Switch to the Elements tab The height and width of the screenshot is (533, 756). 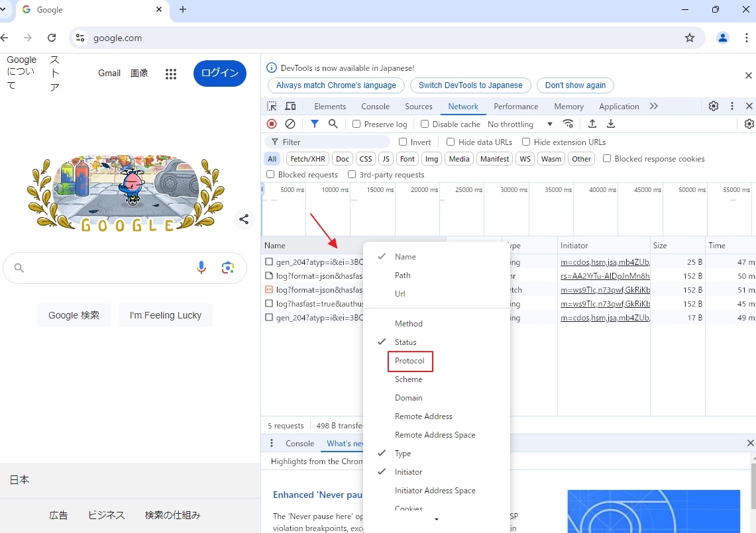(x=330, y=106)
